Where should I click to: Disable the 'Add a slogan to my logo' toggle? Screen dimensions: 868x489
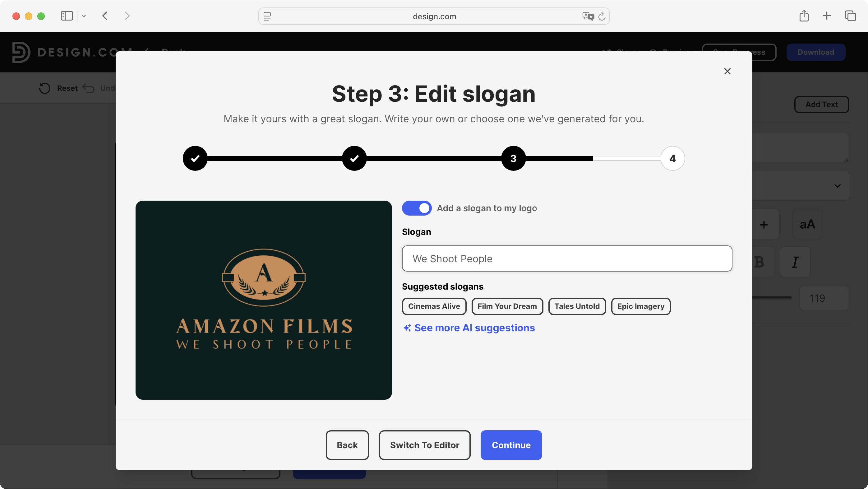(x=417, y=208)
